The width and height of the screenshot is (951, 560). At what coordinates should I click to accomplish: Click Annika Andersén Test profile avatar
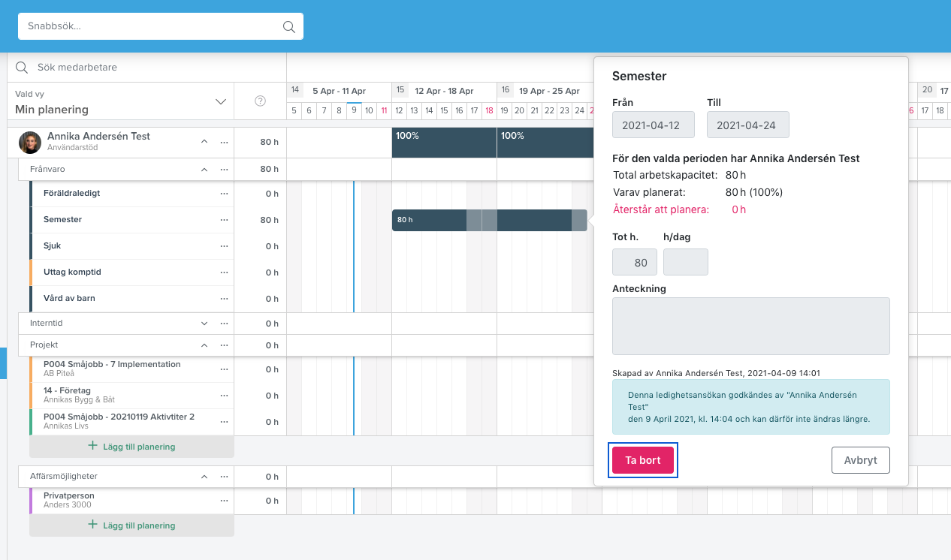(x=30, y=143)
